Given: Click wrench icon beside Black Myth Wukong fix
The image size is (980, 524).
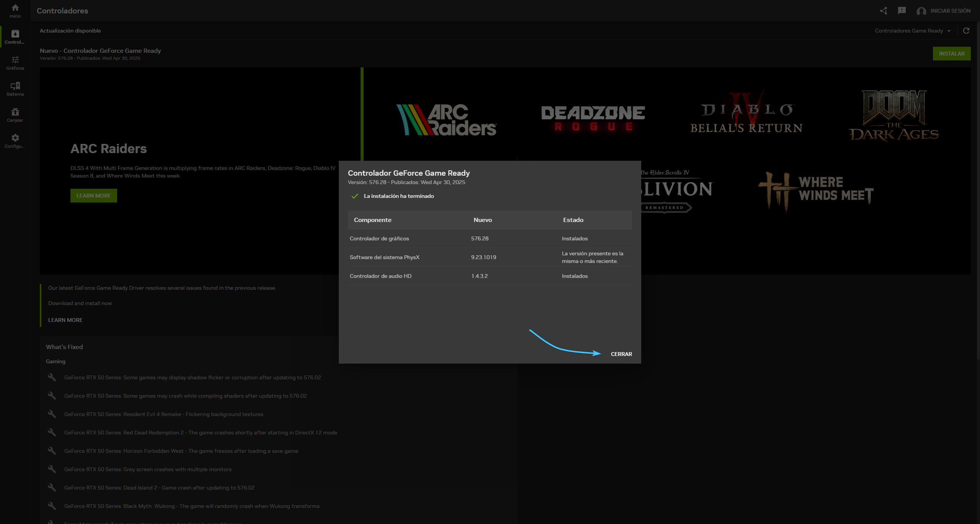Looking at the screenshot, I should coord(52,506).
